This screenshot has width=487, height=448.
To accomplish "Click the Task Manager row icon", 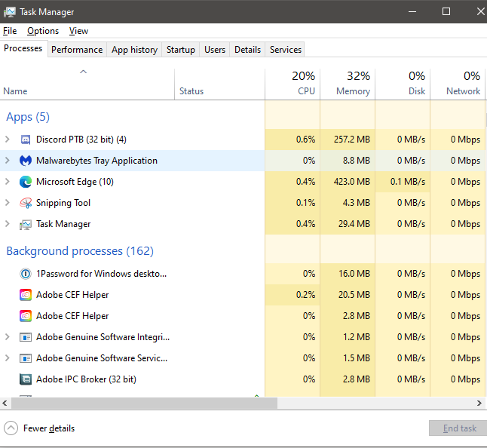I will [26, 224].
